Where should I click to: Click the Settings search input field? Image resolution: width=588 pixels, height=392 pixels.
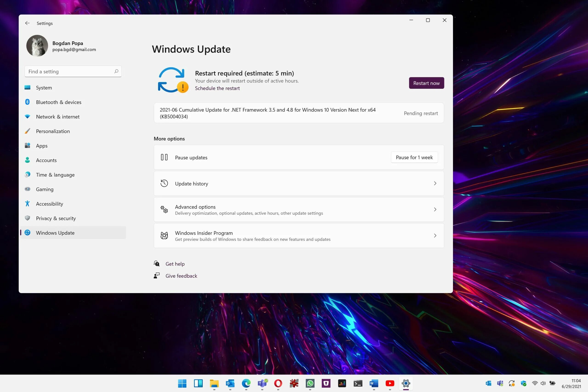point(73,71)
